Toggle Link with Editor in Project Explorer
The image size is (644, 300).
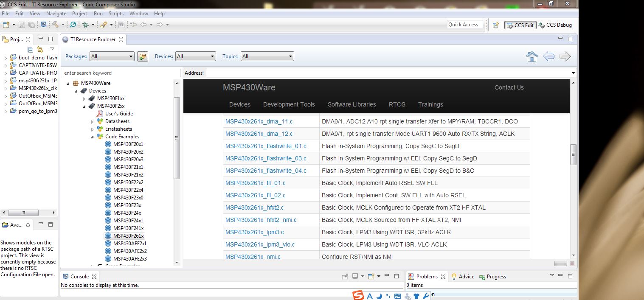coord(40,50)
